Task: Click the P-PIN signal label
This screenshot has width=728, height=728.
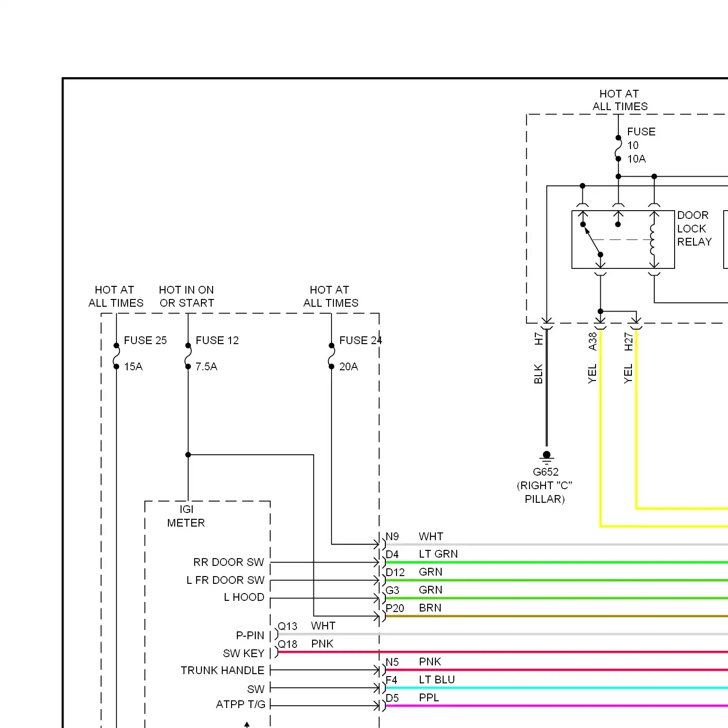Action: click(250, 635)
